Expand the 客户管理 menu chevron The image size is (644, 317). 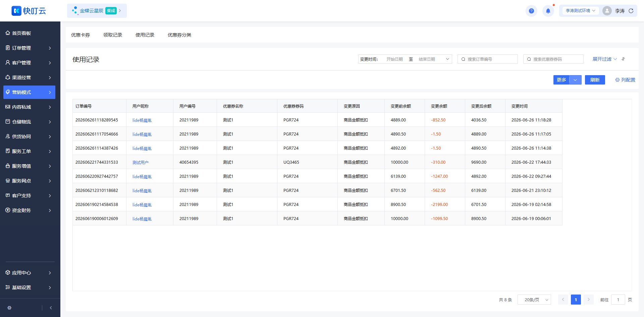(50, 63)
